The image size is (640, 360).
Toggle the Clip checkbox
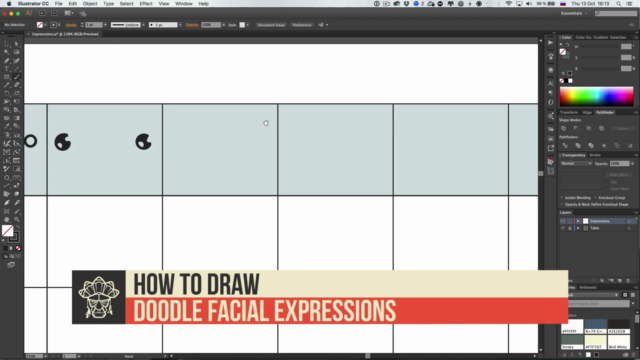point(608,182)
